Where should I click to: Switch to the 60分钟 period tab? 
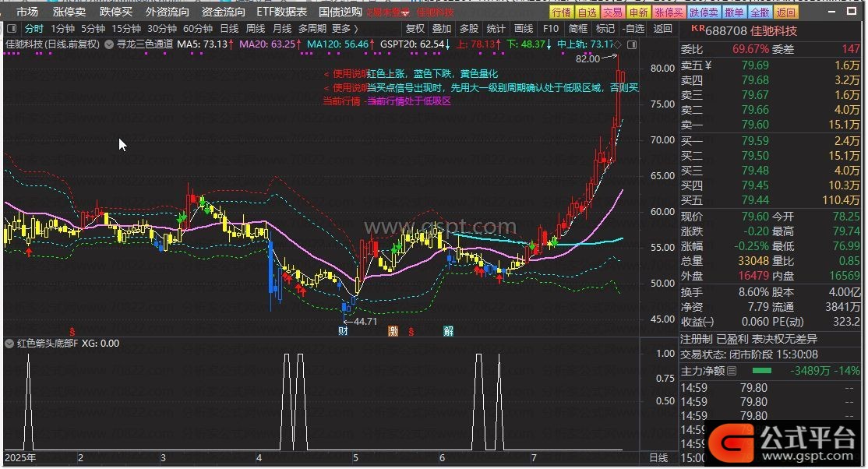click(x=197, y=29)
